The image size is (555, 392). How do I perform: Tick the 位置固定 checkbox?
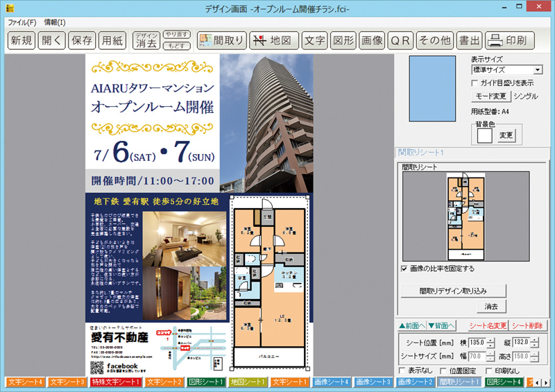[443, 371]
